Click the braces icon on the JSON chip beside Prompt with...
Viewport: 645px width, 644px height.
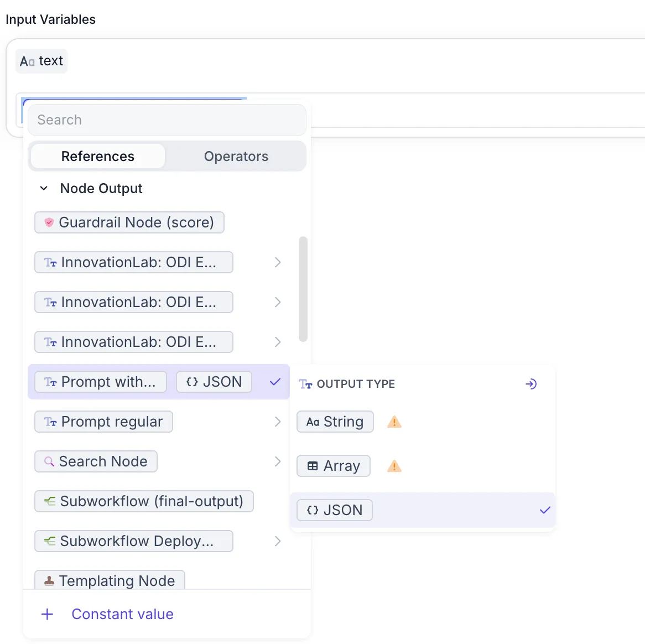tap(192, 382)
